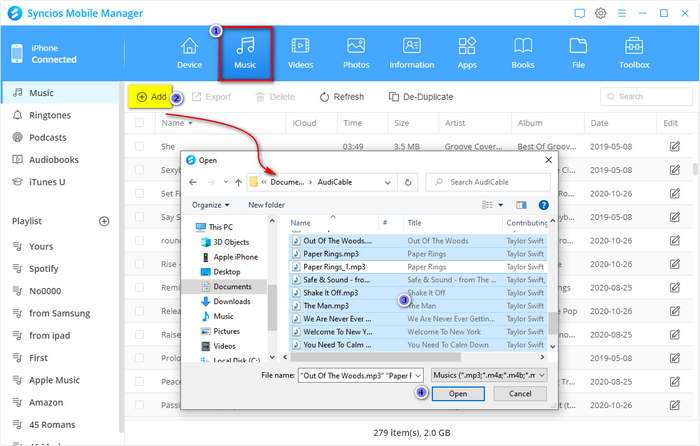Focus the Search AudiCable field

488,182
